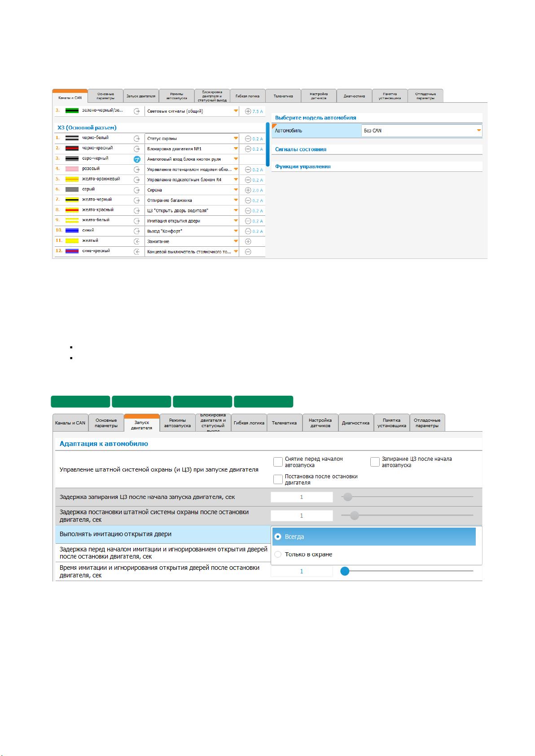The width and height of the screenshot is (535, 756).
Task: Click the direction icon on the желто-белый row
Action: (x=137, y=221)
